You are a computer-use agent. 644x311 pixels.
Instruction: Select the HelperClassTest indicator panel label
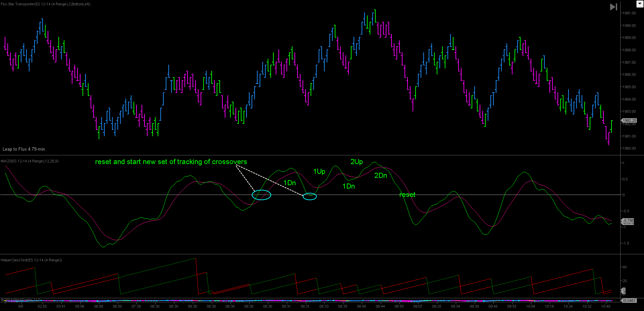click(x=31, y=260)
